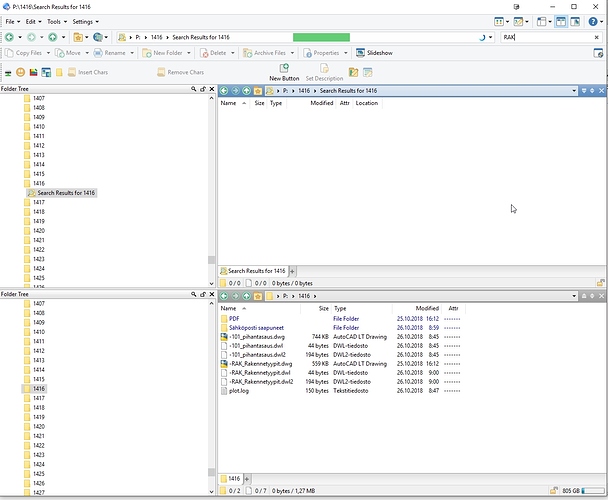Screen dimensions: 608x500
Task: Select Search Results for 1416 tree item
Action: [62, 193]
